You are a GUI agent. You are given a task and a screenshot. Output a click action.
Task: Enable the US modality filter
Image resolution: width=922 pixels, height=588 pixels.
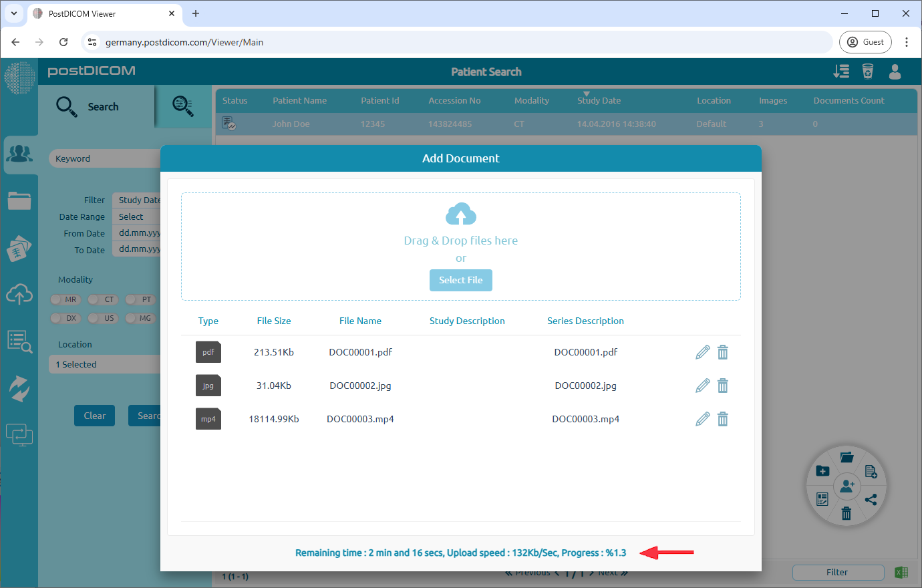click(x=102, y=318)
